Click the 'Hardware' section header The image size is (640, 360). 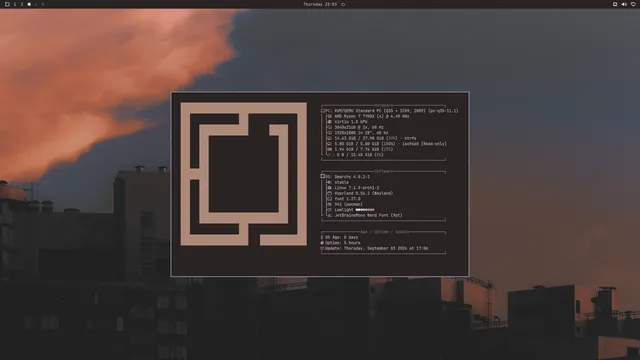[383, 106]
